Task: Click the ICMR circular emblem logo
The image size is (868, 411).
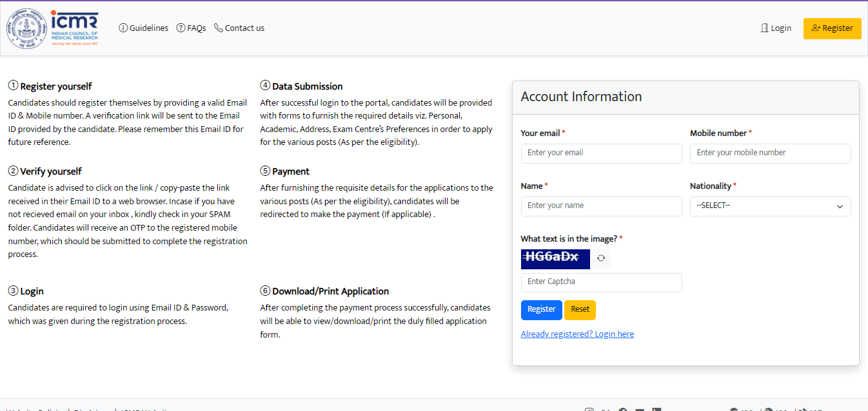Action: pos(27,28)
